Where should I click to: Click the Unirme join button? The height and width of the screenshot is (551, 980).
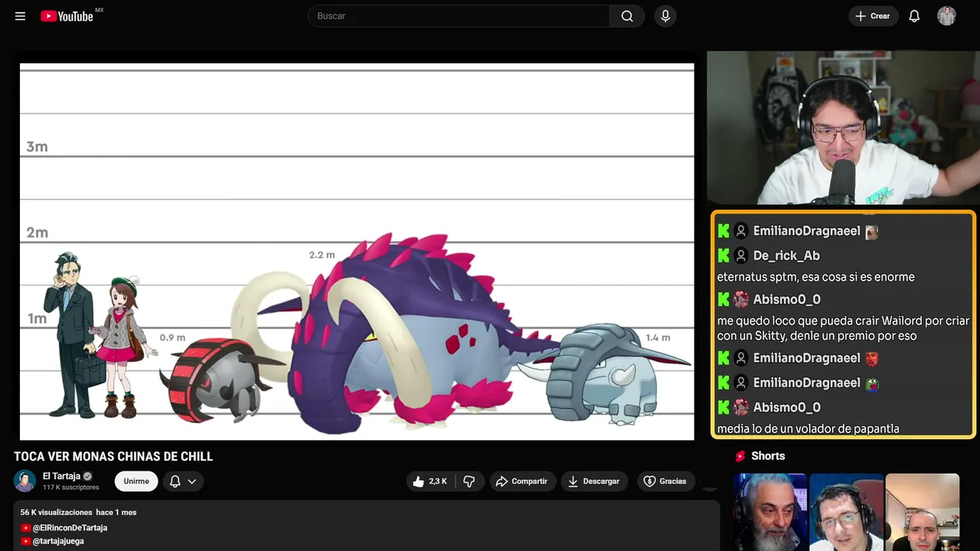pyautogui.click(x=136, y=481)
